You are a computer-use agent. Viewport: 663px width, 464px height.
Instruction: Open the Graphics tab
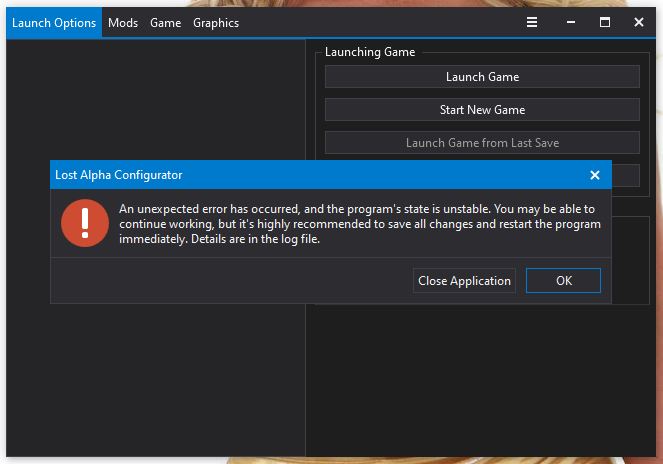pyautogui.click(x=216, y=23)
